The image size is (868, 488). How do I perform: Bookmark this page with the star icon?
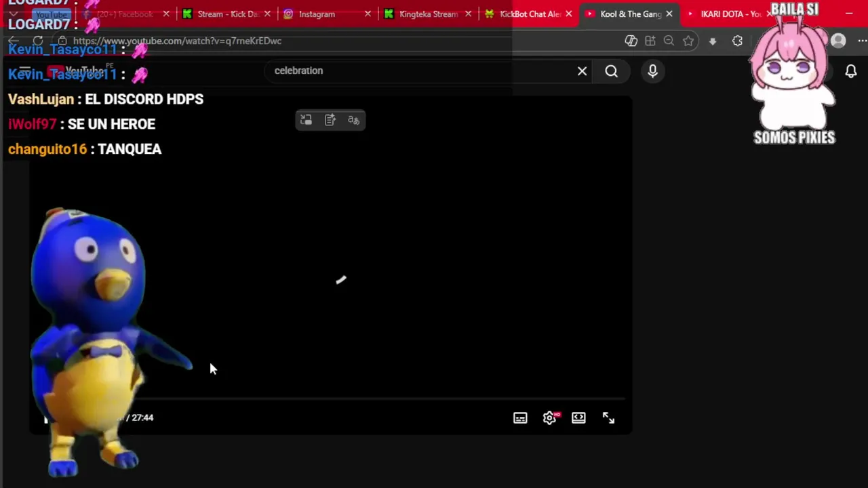[x=688, y=41]
